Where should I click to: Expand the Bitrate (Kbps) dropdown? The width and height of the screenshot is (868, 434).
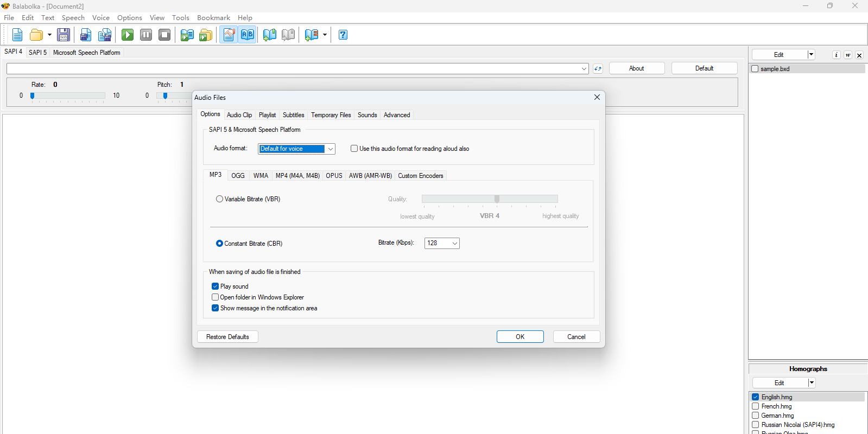[x=454, y=243]
